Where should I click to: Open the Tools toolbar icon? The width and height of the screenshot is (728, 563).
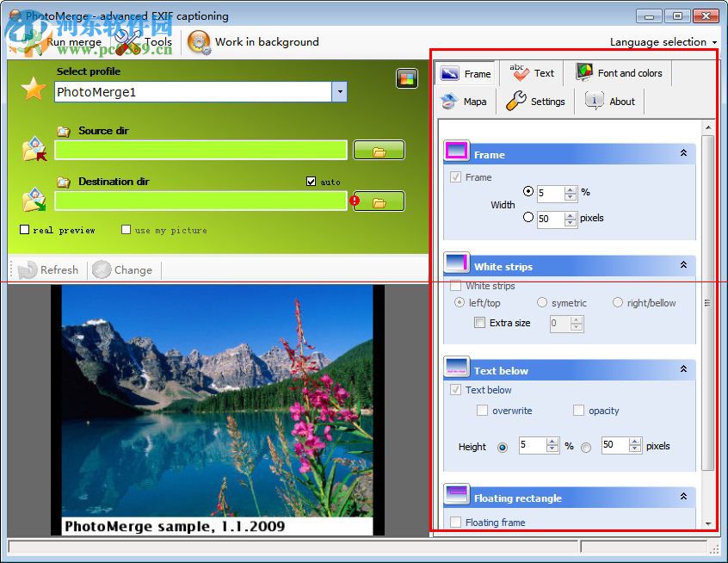click(127, 42)
